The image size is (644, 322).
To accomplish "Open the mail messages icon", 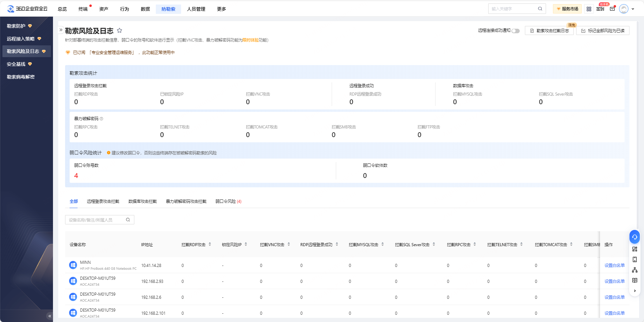I will (612, 9).
